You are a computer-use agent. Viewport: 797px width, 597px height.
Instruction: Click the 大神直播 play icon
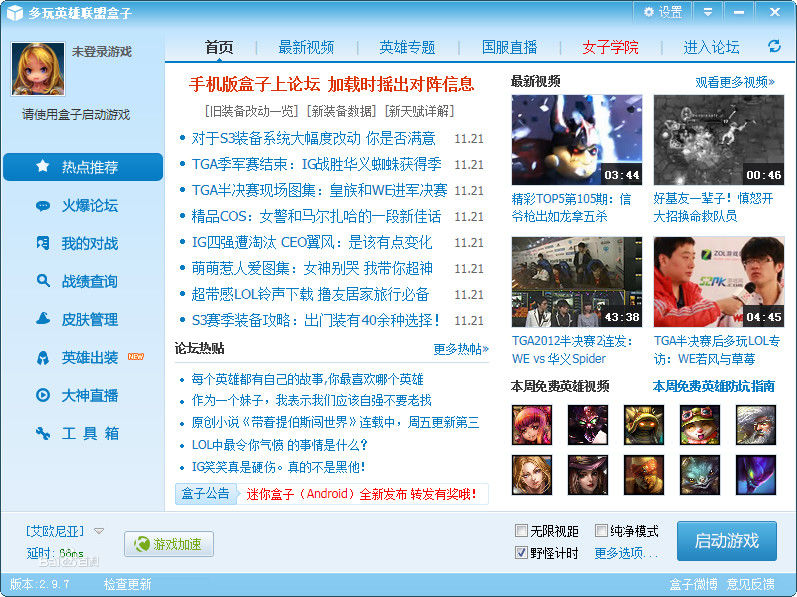point(42,395)
